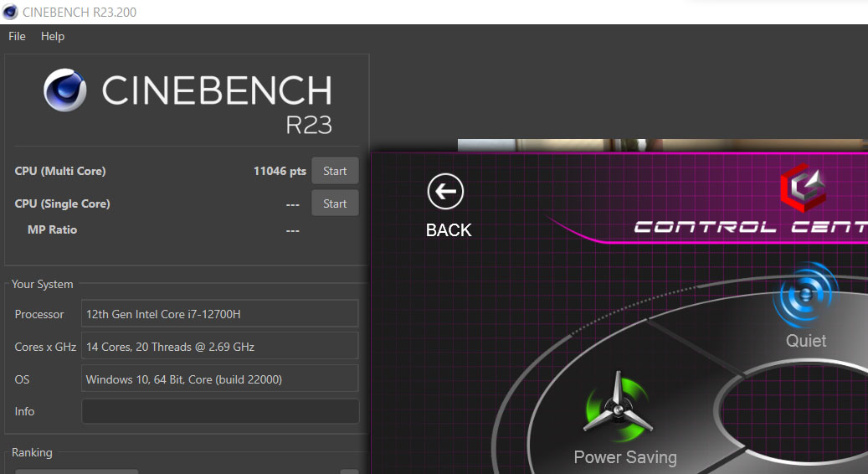Click the CPU (Multi Core) label
The image size is (868, 474).
59,171
